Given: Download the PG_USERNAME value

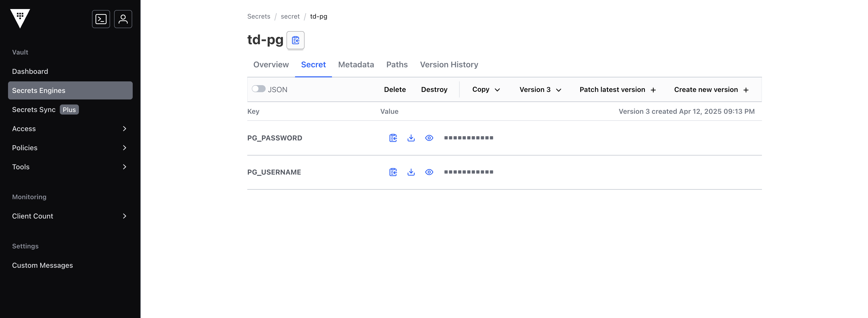Looking at the screenshot, I should click(411, 172).
